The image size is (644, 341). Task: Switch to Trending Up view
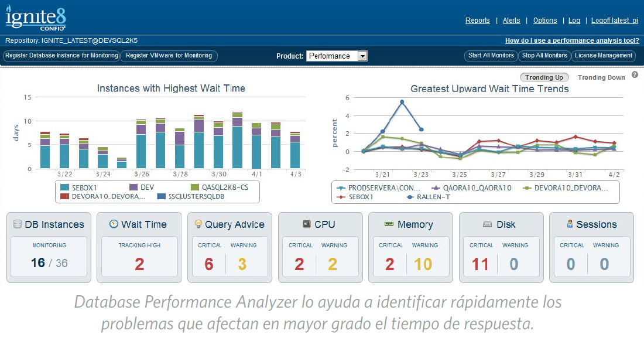pyautogui.click(x=544, y=77)
